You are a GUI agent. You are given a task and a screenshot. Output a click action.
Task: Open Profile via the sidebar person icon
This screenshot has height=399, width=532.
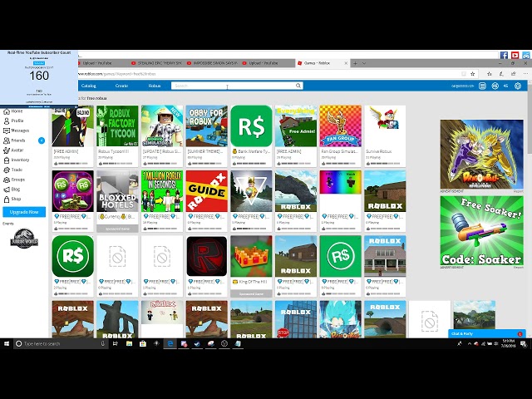point(7,121)
